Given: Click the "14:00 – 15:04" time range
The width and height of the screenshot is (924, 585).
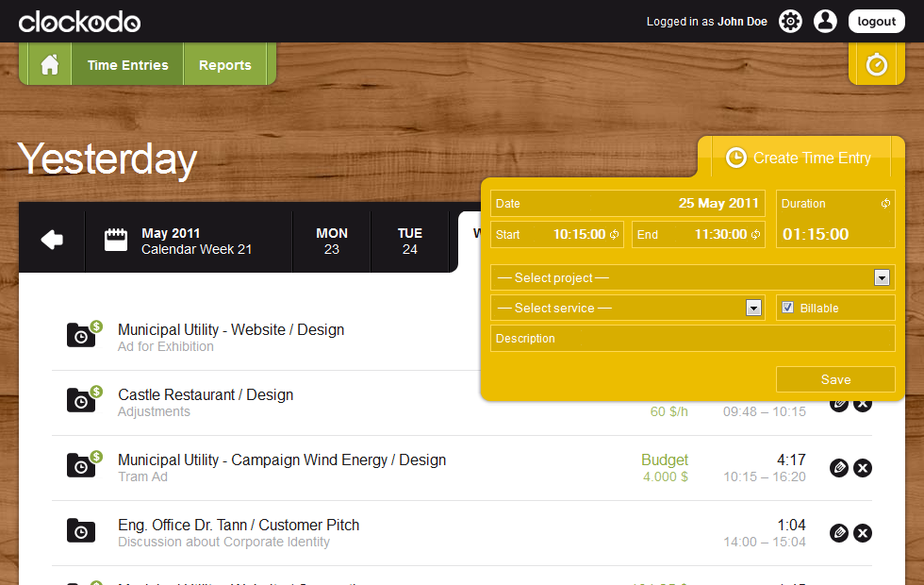Looking at the screenshot, I should pyautogui.click(x=765, y=542).
